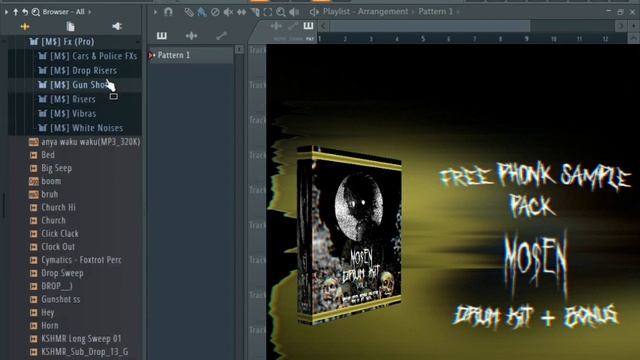This screenshot has height=360, width=640.
Task: Preview the Church Hi sample
Action: pyautogui.click(x=53, y=207)
